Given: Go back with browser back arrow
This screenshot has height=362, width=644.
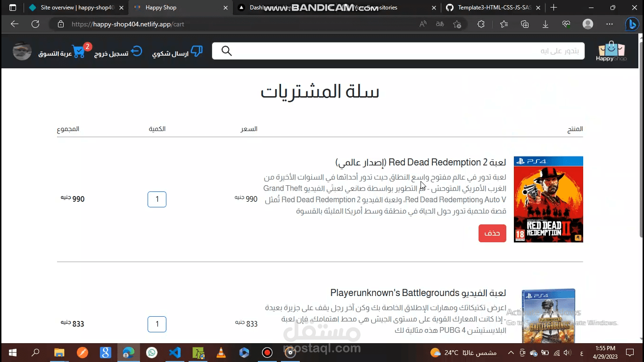Looking at the screenshot, I should click(15, 24).
